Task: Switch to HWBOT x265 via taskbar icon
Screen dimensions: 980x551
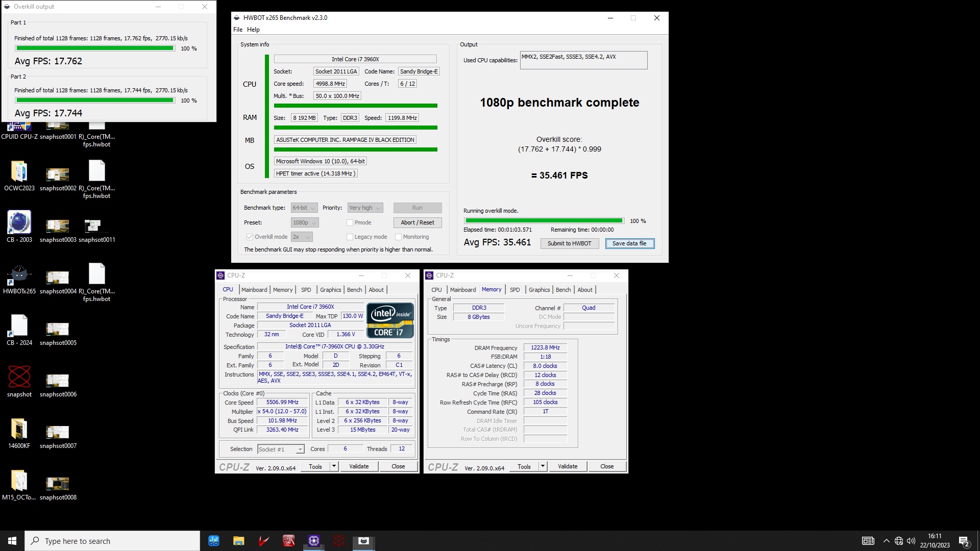Action: point(363,541)
